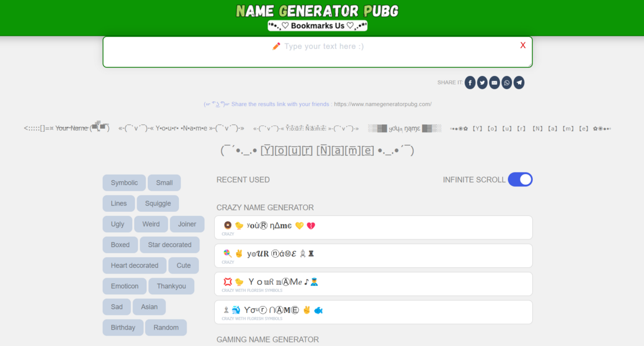
Task: Toggle the Symbolic name style filter
Action: click(x=124, y=182)
